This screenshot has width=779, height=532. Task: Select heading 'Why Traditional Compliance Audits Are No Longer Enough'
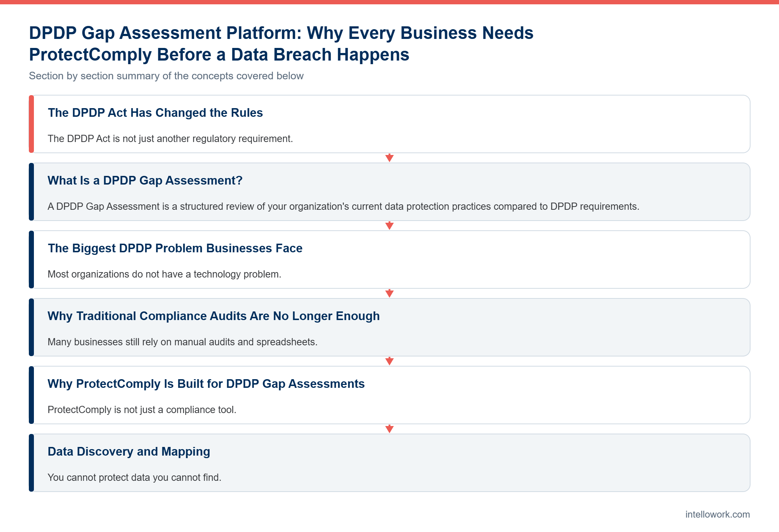[x=214, y=316]
